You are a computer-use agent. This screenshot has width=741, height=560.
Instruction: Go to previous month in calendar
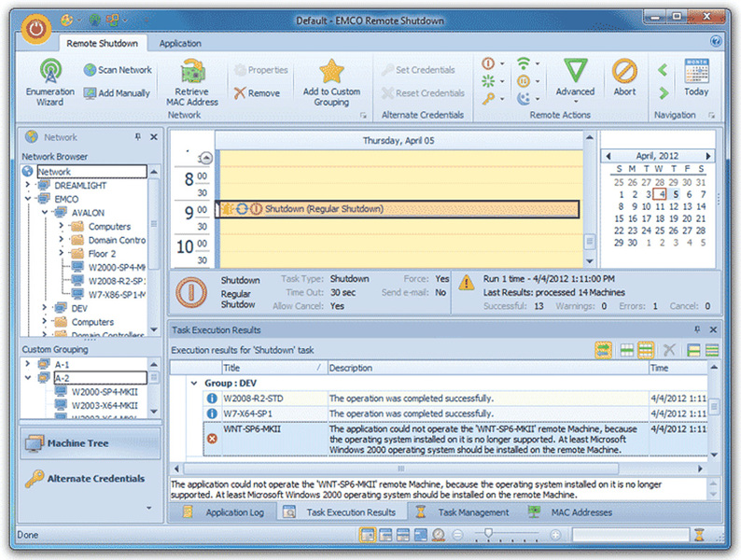coord(608,156)
